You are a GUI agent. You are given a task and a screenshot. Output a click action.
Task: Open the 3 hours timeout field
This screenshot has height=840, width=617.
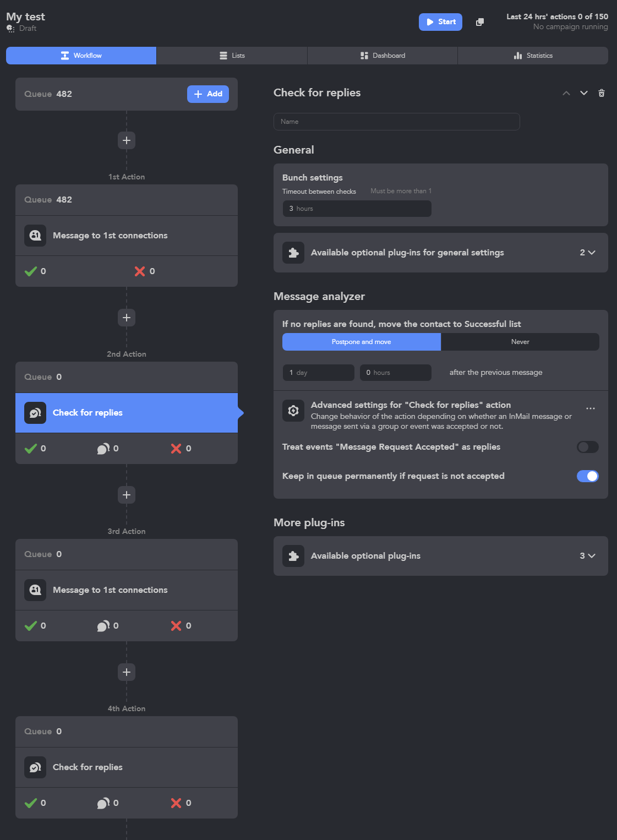(x=357, y=209)
